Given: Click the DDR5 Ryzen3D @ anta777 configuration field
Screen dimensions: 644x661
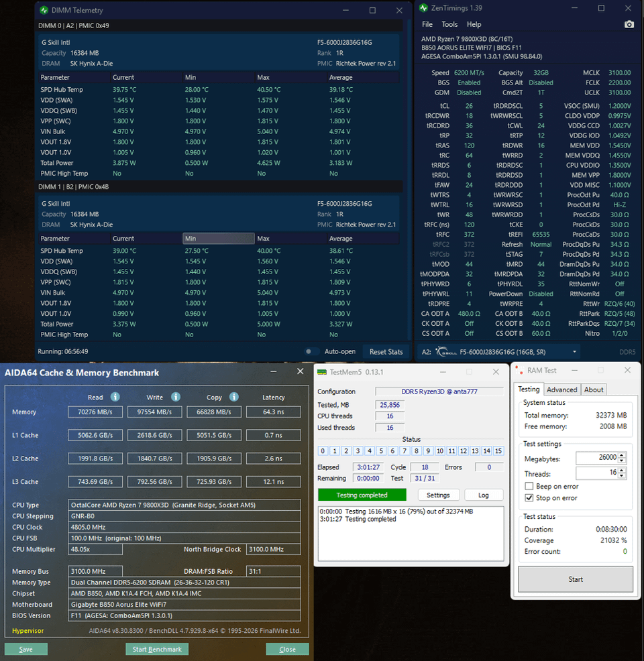Looking at the screenshot, I should 439,392.
